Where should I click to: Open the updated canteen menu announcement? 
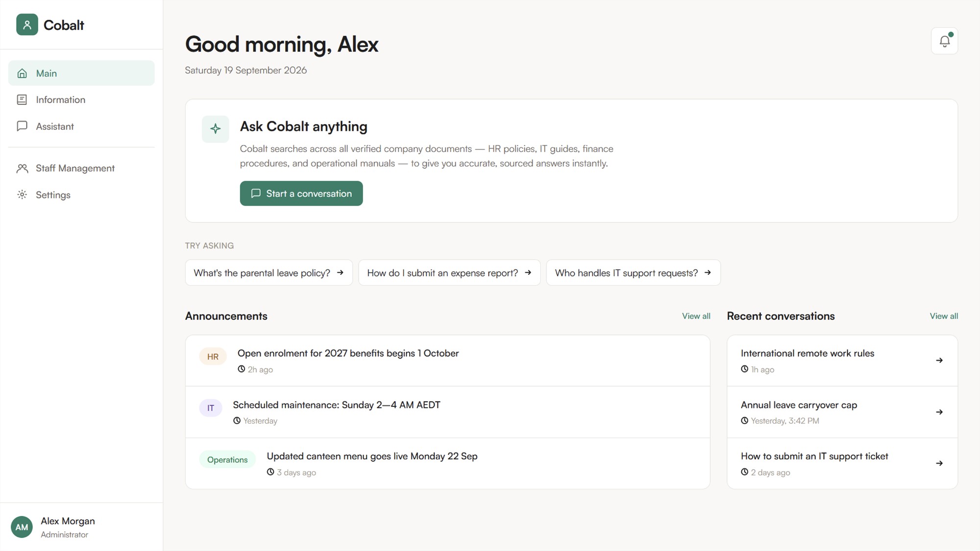pyautogui.click(x=447, y=463)
